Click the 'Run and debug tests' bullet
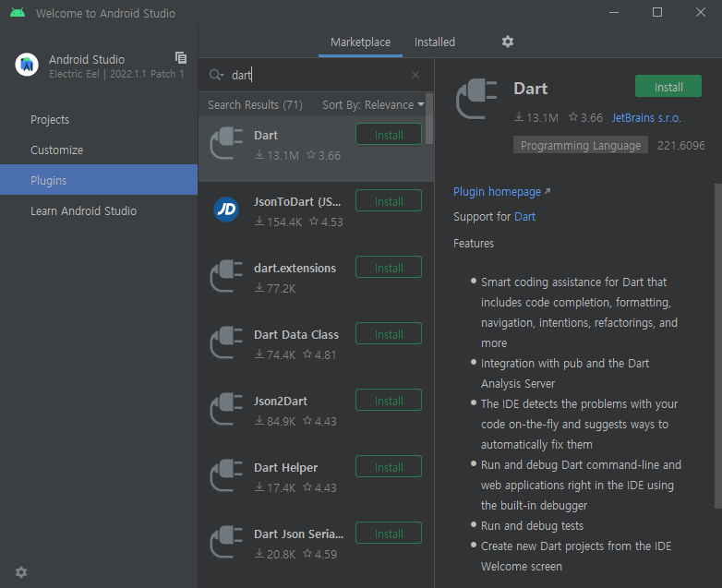This screenshot has width=722, height=588. (x=532, y=526)
